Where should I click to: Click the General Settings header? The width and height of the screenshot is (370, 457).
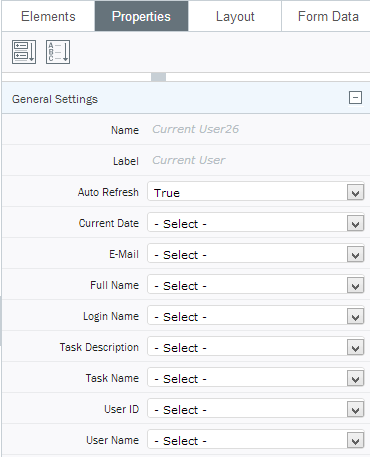coord(186,98)
